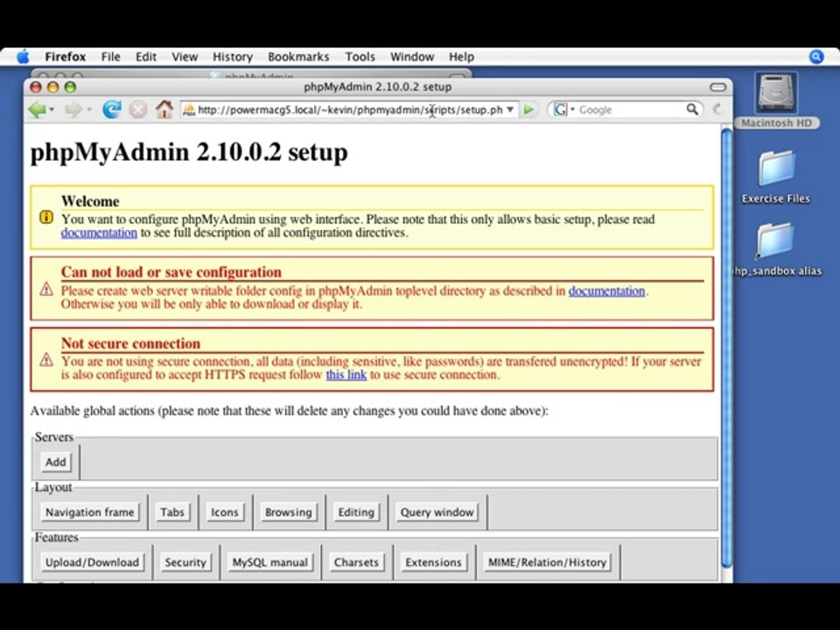The width and height of the screenshot is (840, 630).
Task: Click the Security features button
Action: click(185, 563)
